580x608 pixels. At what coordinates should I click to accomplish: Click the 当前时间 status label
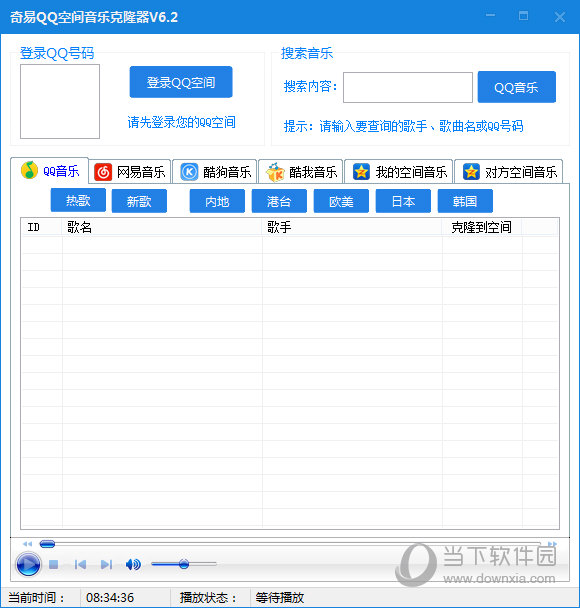tap(36, 598)
